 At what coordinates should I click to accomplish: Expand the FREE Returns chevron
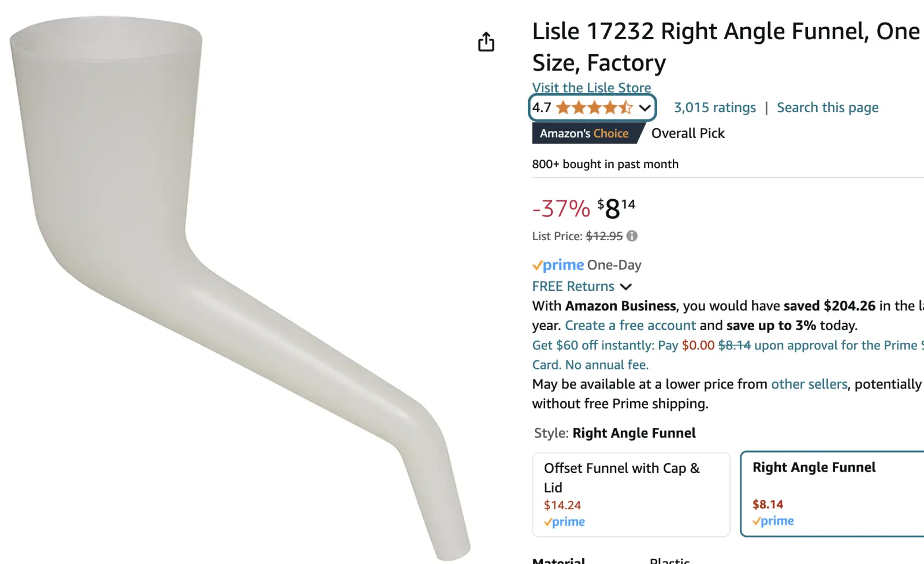626,287
